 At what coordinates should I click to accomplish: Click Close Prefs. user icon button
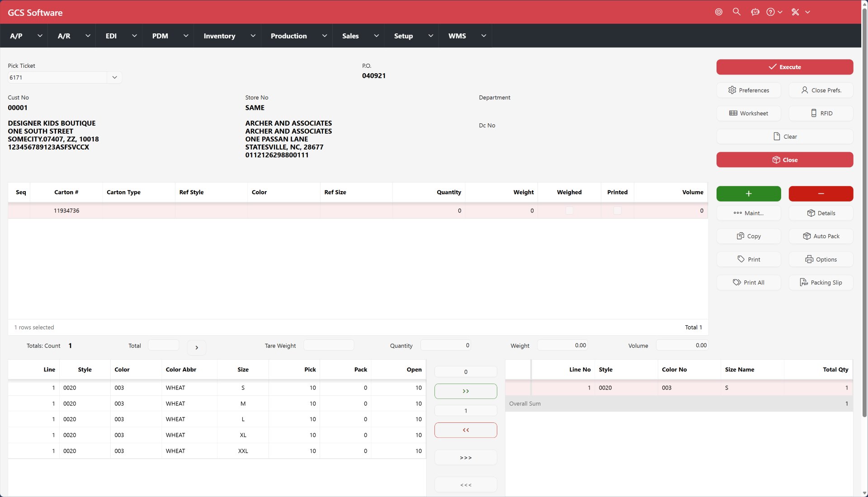tap(821, 90)
